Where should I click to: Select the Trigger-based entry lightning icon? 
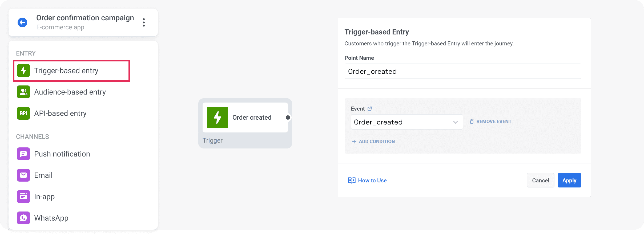pos(23,70)
